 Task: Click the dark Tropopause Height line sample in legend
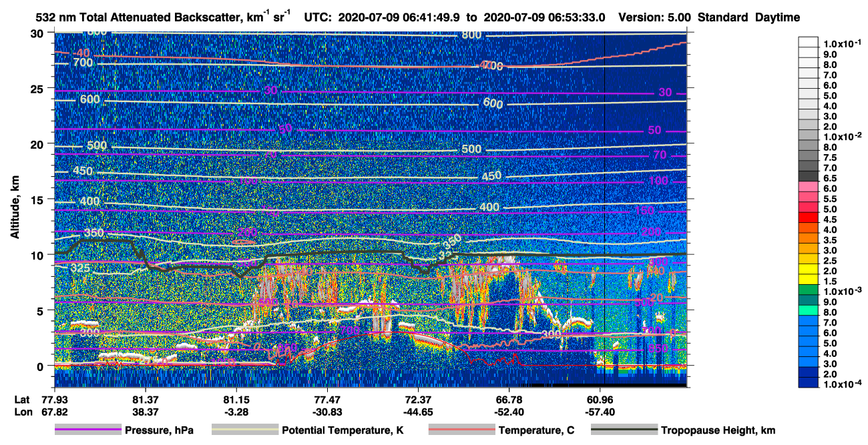[624, 430]
